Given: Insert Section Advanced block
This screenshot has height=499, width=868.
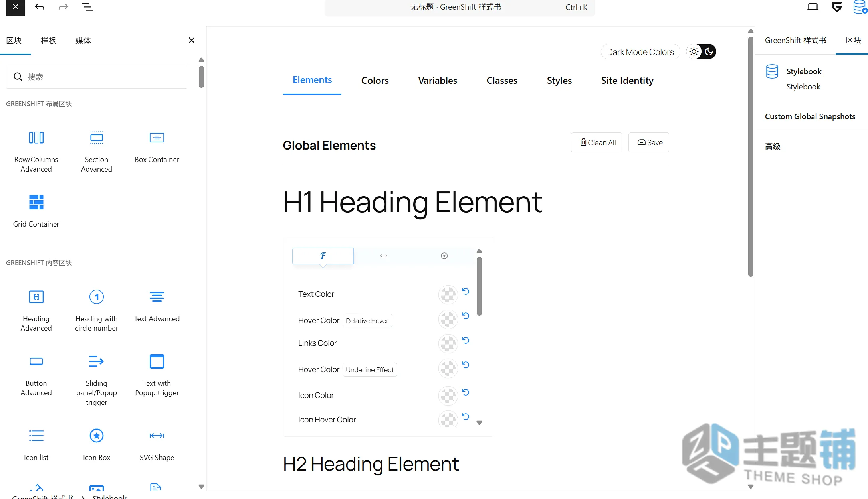Looking at the screenshot, I should tap(96, 151).
